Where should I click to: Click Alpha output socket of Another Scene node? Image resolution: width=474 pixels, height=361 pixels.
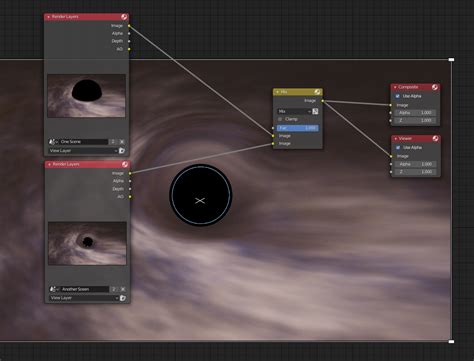(130, 181)
